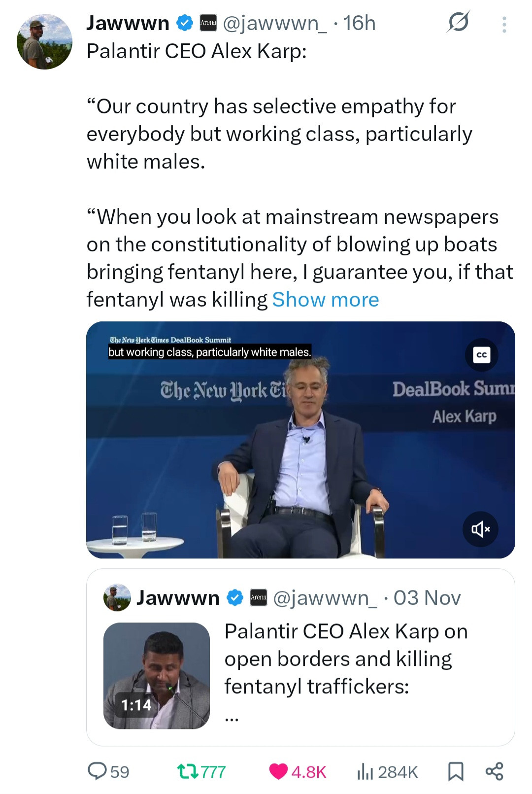Open the Grok slash icon

458,23
